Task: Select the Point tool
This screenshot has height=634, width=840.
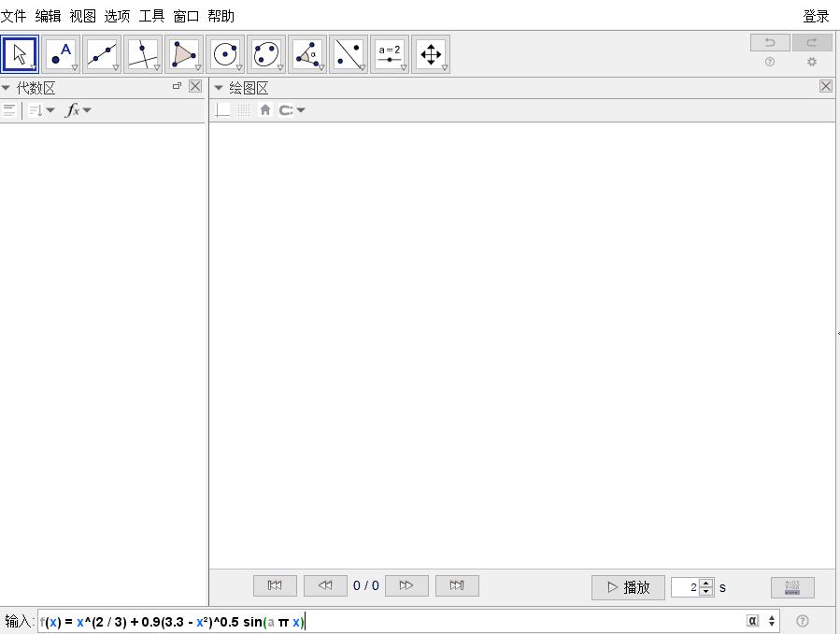Action: 61,54
